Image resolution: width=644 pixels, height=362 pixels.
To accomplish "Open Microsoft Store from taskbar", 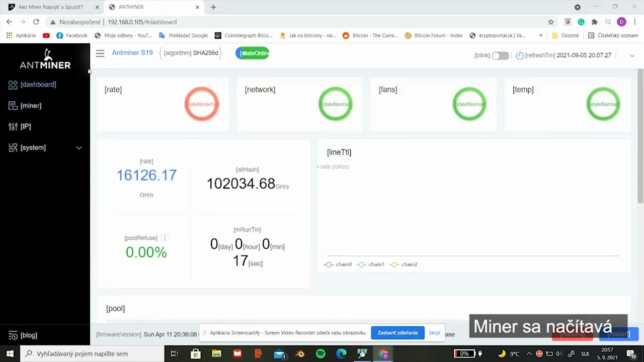I will pos(195,353).
